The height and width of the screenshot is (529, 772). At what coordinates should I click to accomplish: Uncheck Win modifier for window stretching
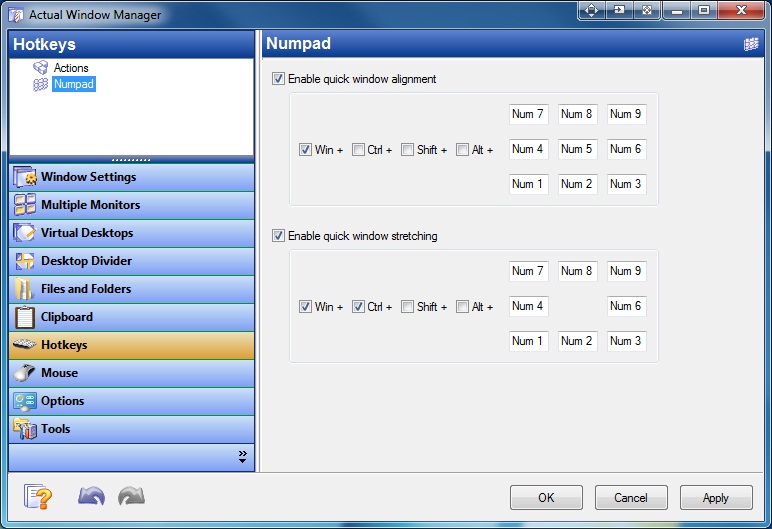pos(305,307)
